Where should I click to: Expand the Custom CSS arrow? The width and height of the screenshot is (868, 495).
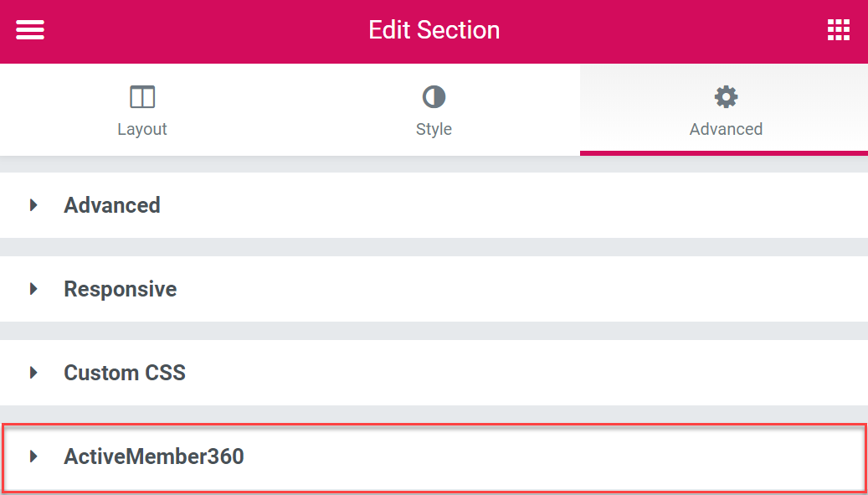[33, 372]
